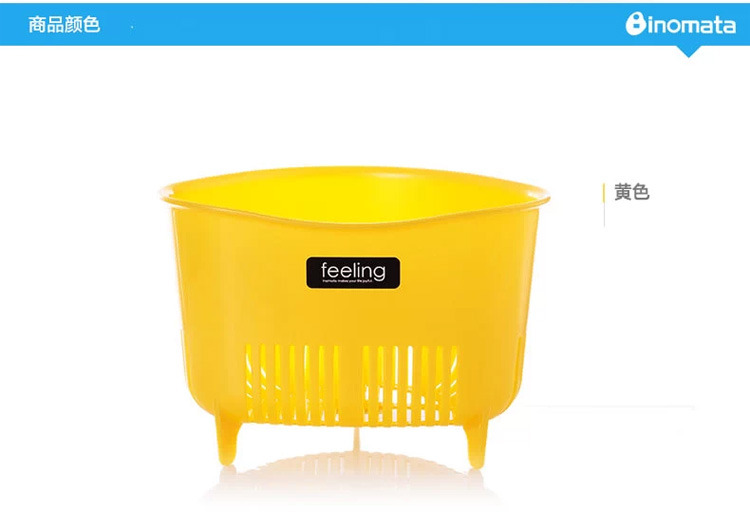Click the yellow vertical bar beside 黄色

[x=604, y=205]
